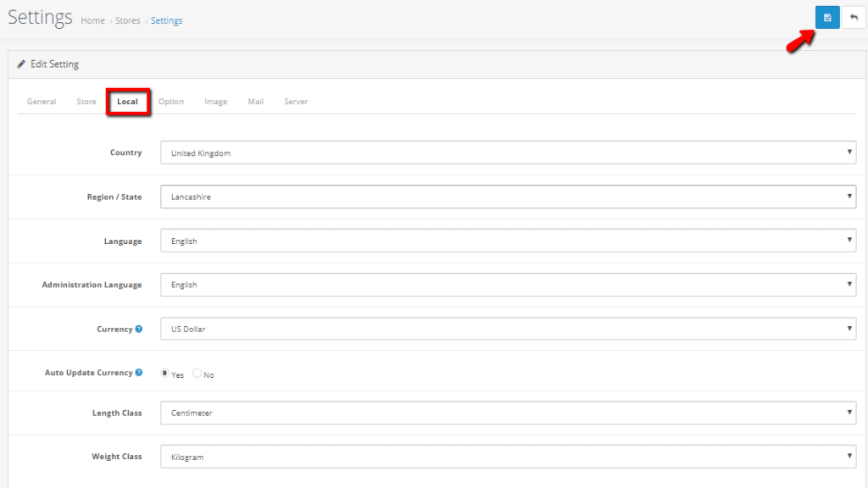This screenshot has width=868, height=488.
Task: Open the Country dropdown
Action: pyautogui.click(x=509, y=152)
